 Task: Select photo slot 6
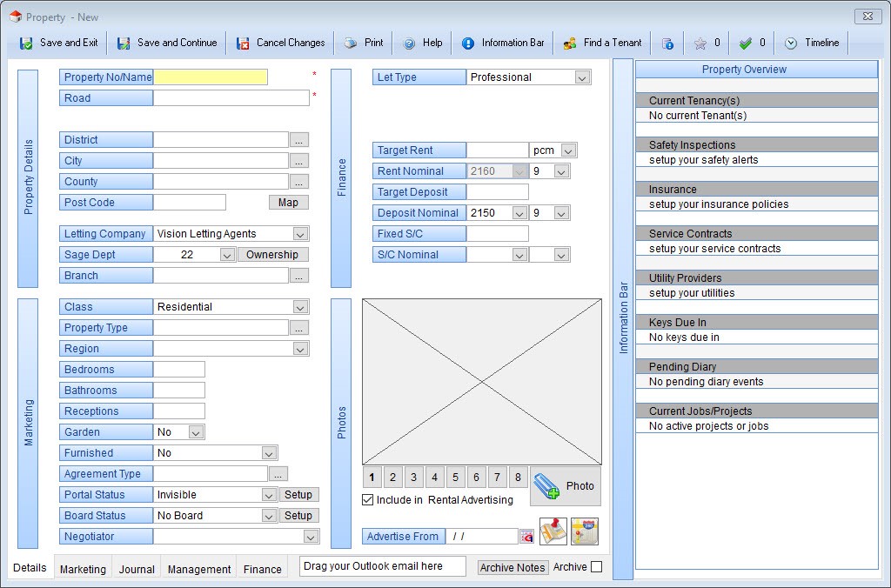[x=476, y=478]
